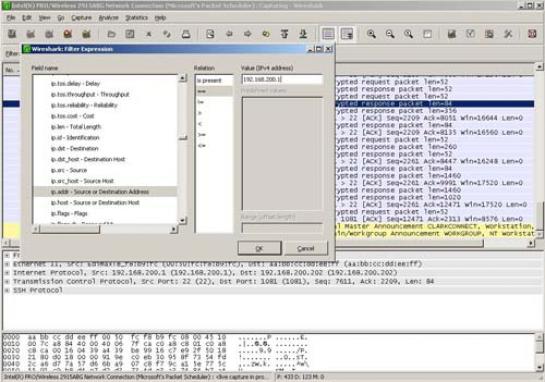Open capture options from toolbar
The height and width of the screenshot is (382, 545).
(31, 34)
